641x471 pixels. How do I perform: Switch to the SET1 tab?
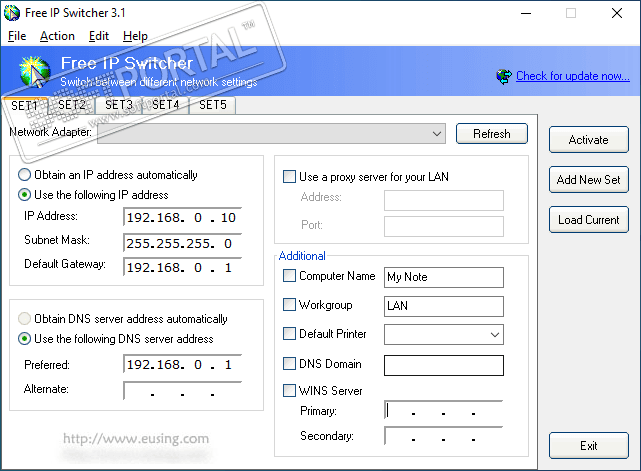pyautogui.click(x=24, y=105)
